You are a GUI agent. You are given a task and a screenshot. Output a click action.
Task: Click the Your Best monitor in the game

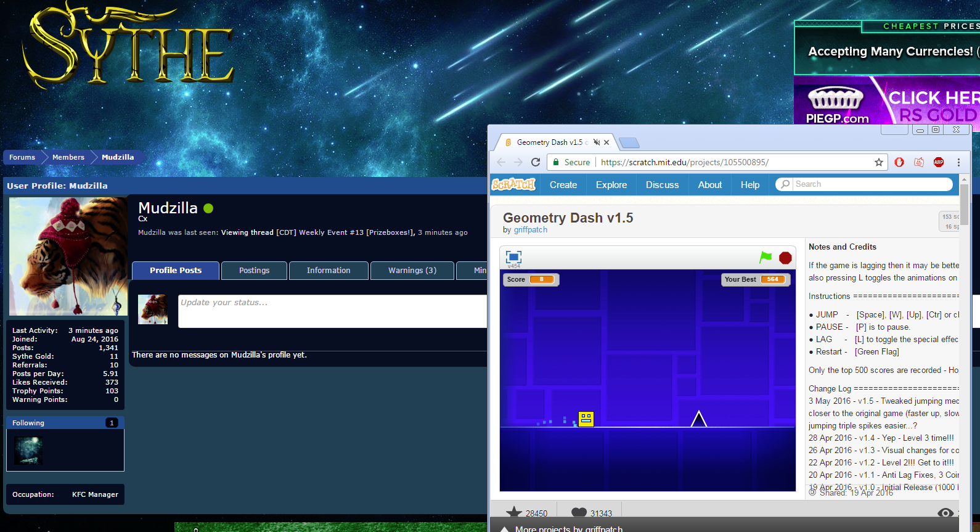pos(756,279)
